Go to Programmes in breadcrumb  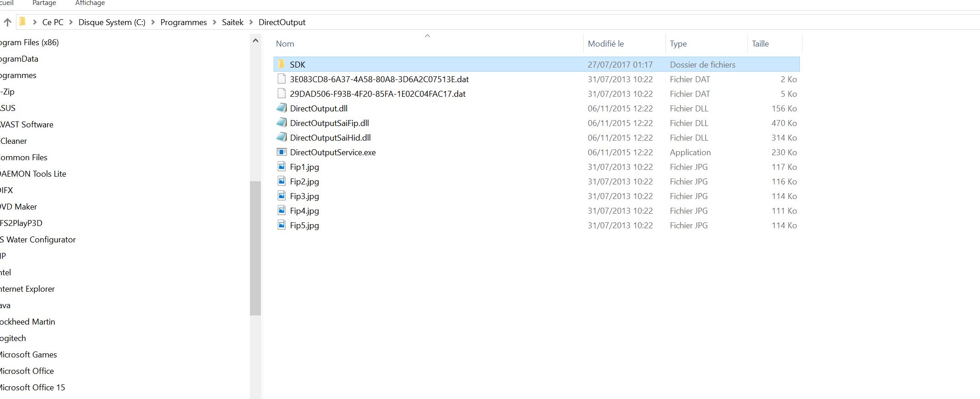[184, 22]
